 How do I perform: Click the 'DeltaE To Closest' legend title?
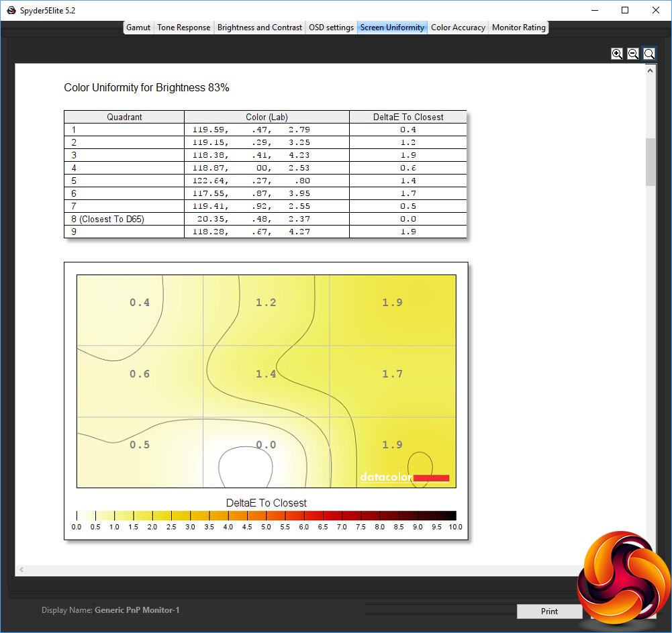(266, 503)
